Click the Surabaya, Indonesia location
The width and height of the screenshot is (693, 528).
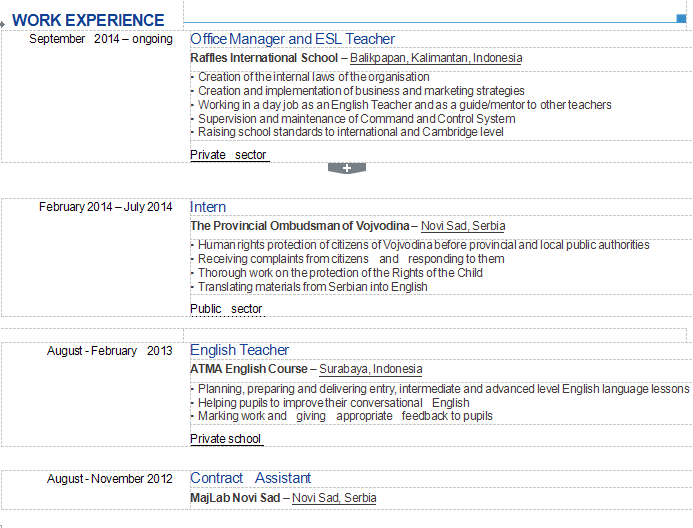pyautogui.click(x=370, y=369)
